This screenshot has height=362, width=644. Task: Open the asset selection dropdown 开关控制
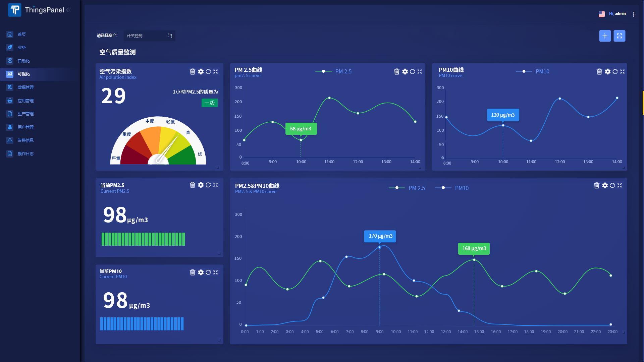point(149,36)
